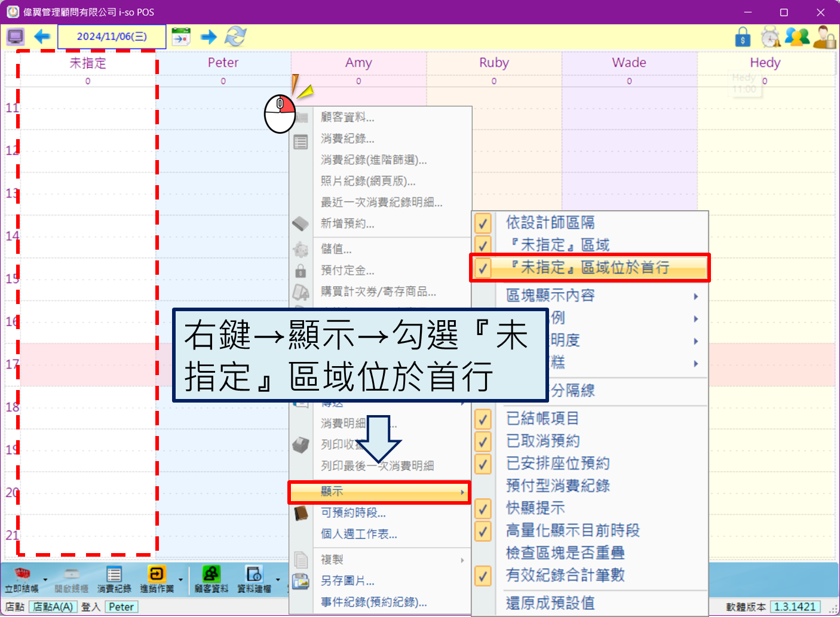Screen dimensions: 840x617
Task: Click the 19 hour label in time axis
Action: (12, 449)
